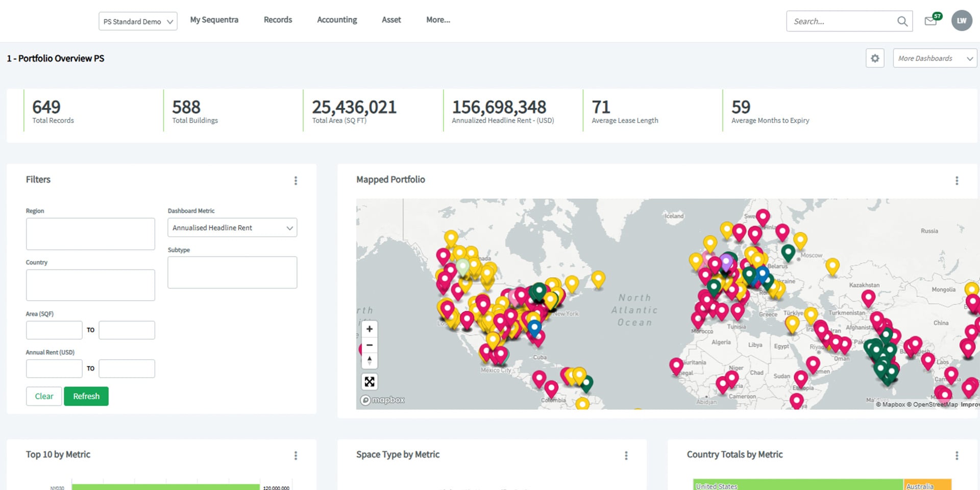This screenshot has width=980, height=490.
Task: Click the Subtype filter field
Action: [232, 273]
